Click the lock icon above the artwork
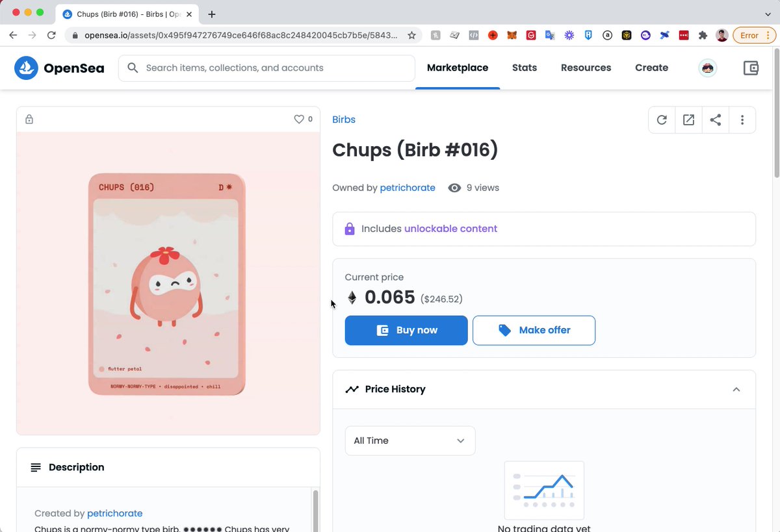Screen dimensions: 780x532 click(29, 119)
